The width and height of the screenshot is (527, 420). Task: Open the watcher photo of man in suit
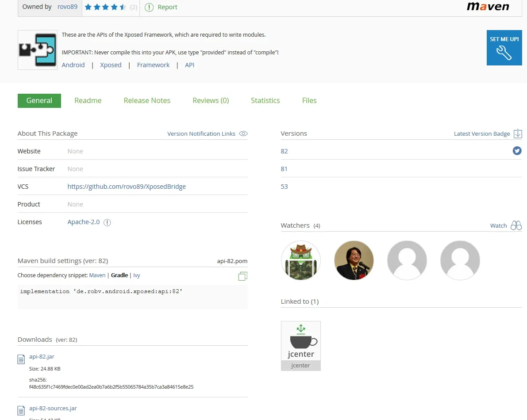(354, 260)
